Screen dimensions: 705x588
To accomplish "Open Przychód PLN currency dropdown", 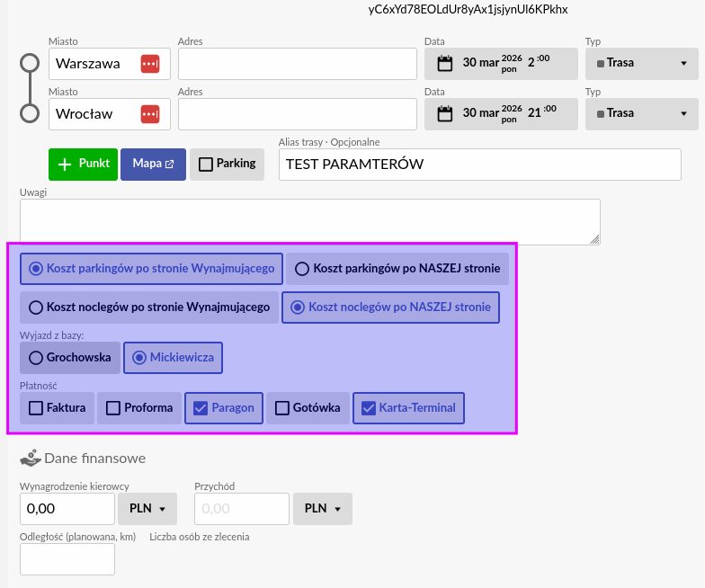I will pyautogui.click(x=323, y=509).
